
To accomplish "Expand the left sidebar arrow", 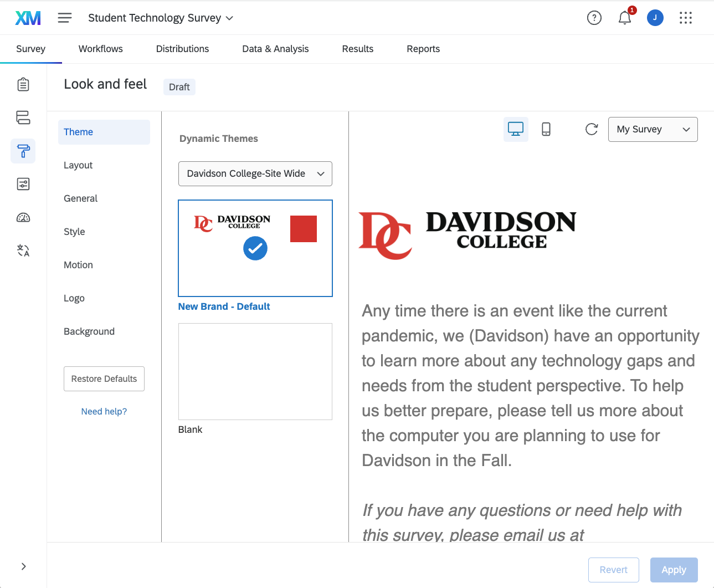I will point(23,566).
